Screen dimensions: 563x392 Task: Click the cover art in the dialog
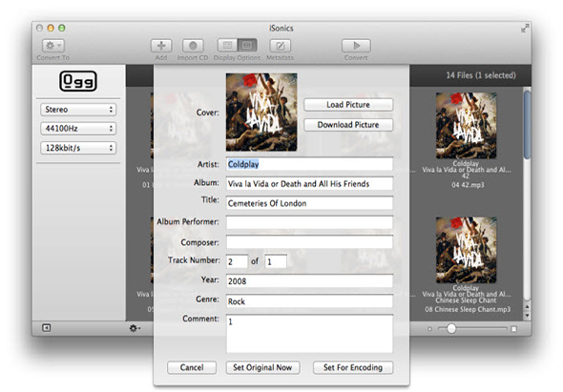tap(261, 112)
